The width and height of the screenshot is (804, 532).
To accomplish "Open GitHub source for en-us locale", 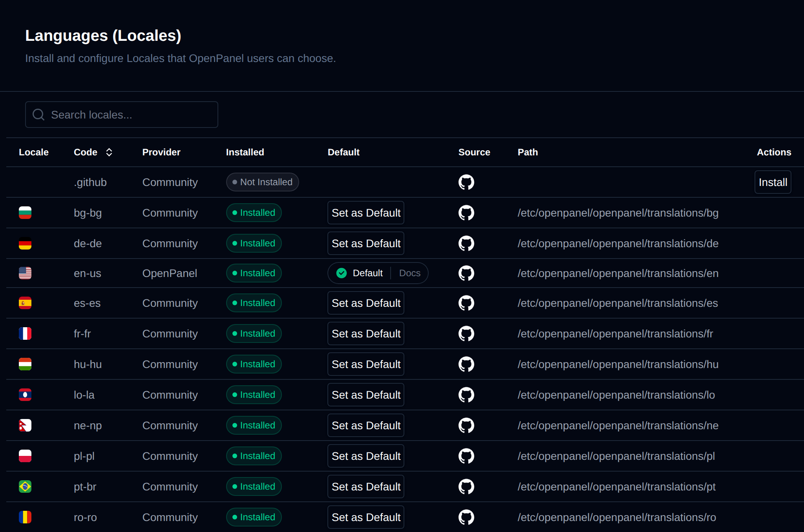I will point(466,273).
